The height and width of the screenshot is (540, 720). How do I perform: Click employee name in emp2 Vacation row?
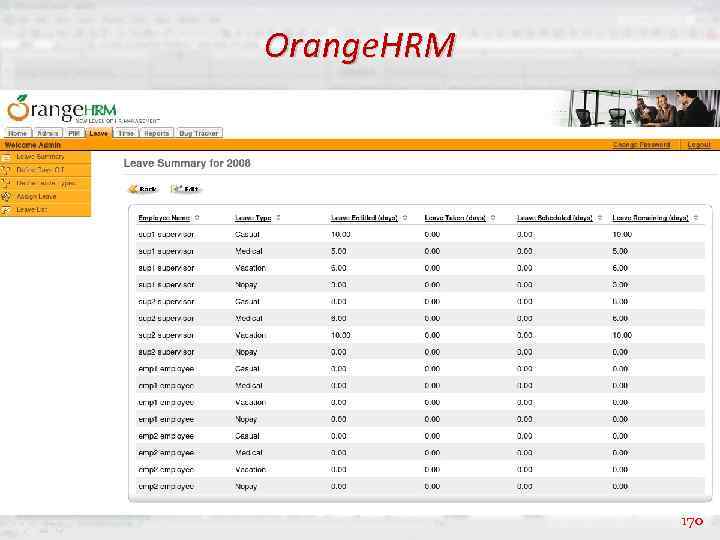click(x=166, y=470)
